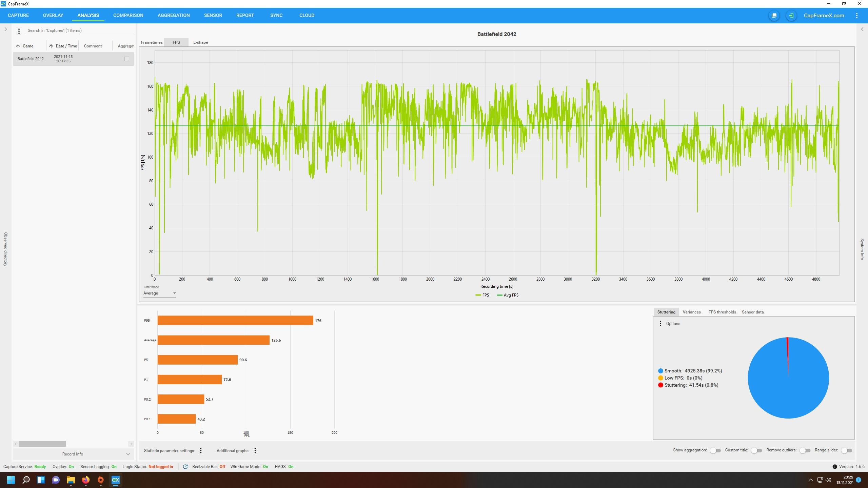Switch to COMPARISON tab
This screenshot has height=488, width=868.
128,15
